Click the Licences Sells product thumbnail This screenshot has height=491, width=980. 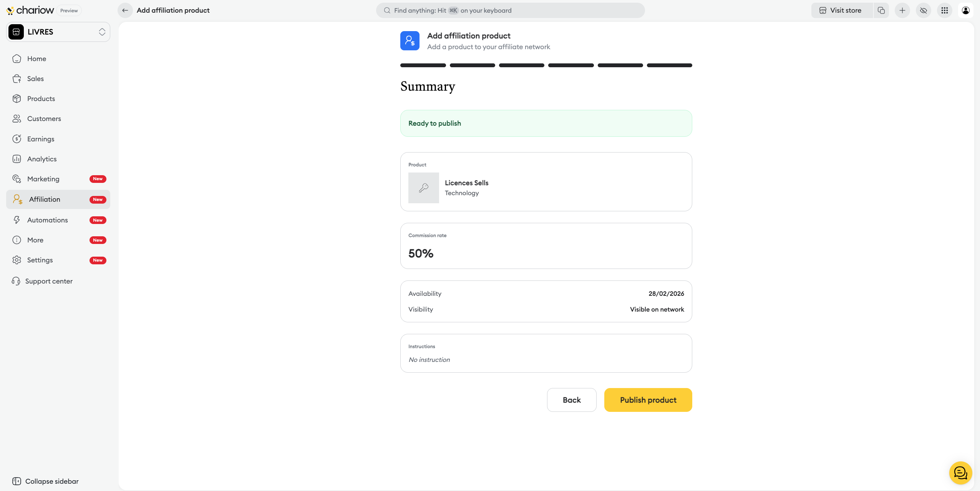[423, 188]
